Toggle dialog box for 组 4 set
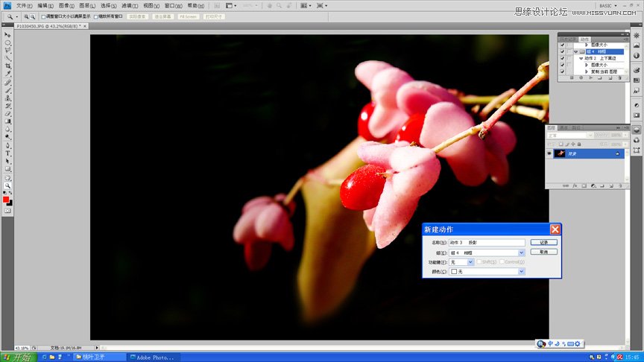The height and width of the screenshot is (362, 644). coord(569,51)
